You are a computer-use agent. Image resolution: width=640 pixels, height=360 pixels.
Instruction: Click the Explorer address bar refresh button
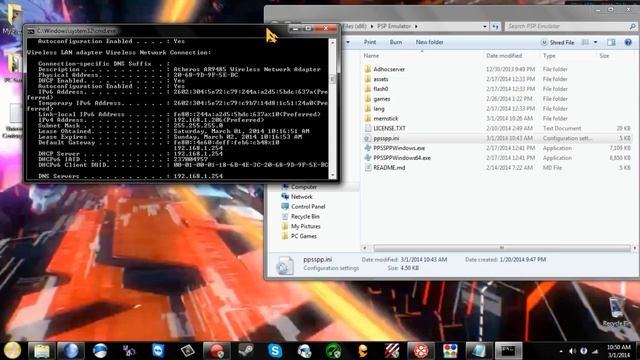[495, 26]
